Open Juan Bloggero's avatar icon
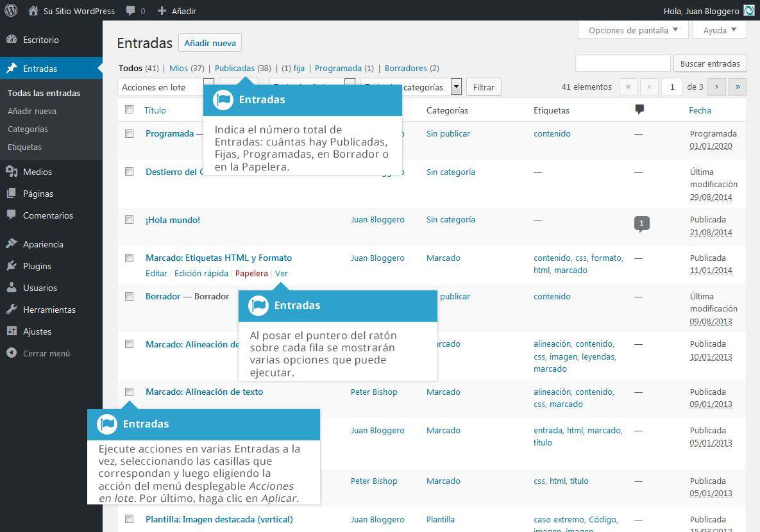 click(x=749, y=11)
